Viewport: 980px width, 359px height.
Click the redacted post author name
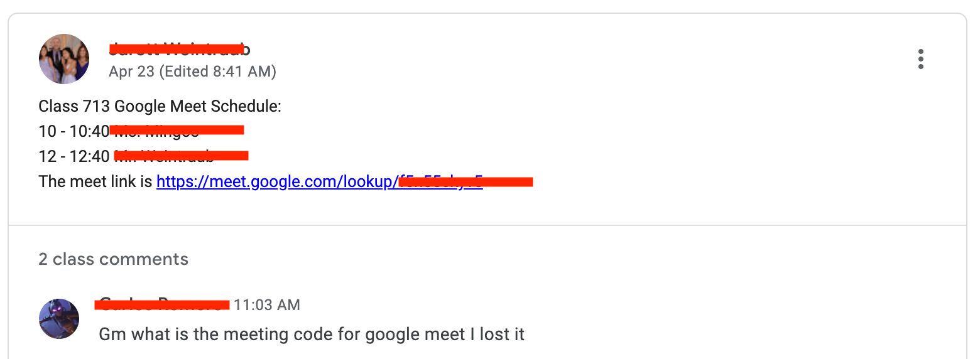(x=179, y=48)
